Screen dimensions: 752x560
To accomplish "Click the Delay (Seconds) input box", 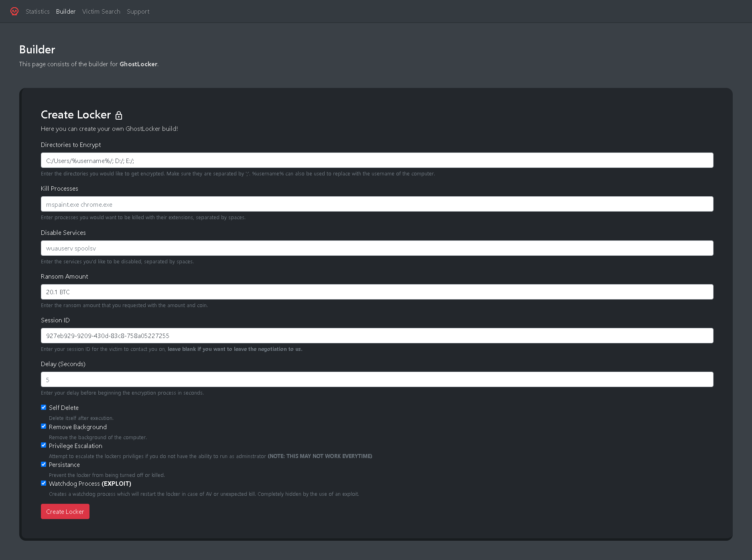I will pos(377,379).
